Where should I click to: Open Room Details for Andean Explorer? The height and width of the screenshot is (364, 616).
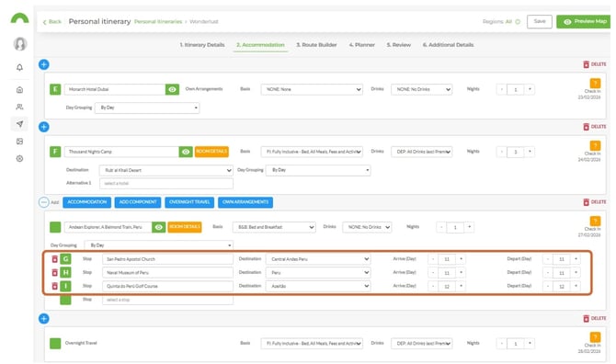coord(185,227)
